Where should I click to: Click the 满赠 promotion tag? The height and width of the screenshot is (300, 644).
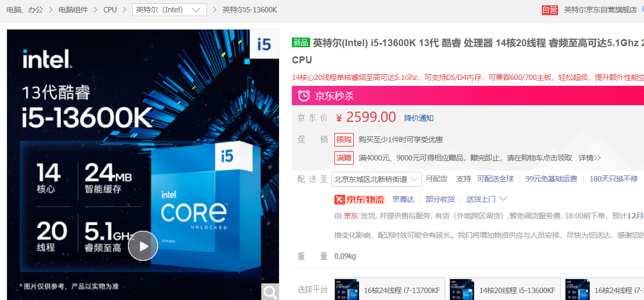click(x=344, y=158)
